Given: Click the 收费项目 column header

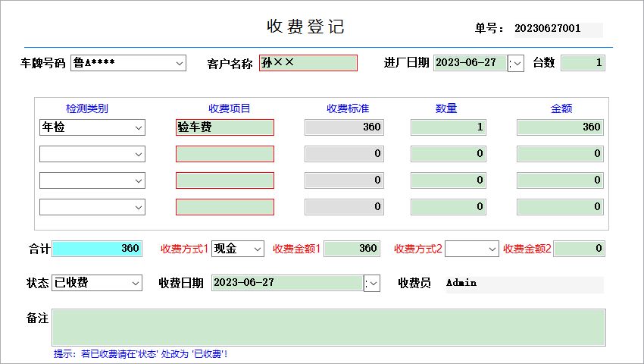Looking at the screenshot, I should click(229, 108).
